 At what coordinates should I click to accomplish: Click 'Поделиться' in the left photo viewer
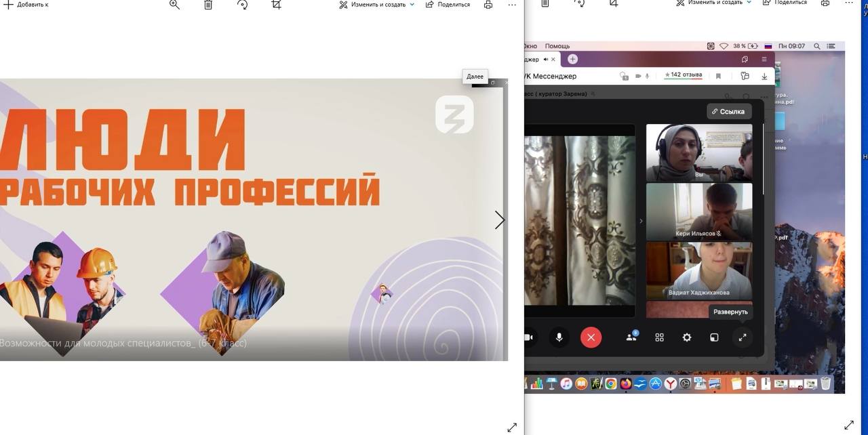(x=448, y=5)
